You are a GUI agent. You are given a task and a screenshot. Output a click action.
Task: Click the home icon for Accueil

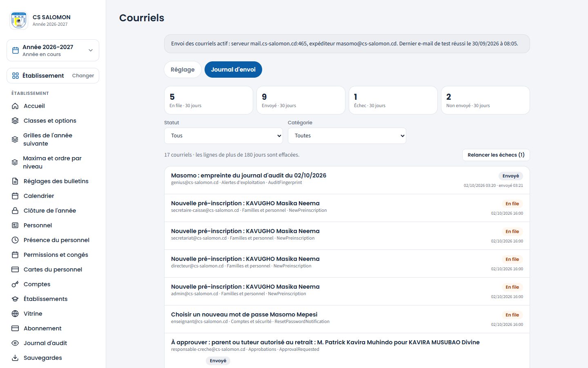(15, 106)
